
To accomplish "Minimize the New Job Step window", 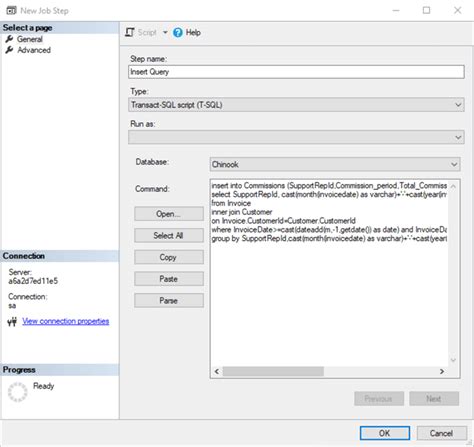I will [396, 10].
